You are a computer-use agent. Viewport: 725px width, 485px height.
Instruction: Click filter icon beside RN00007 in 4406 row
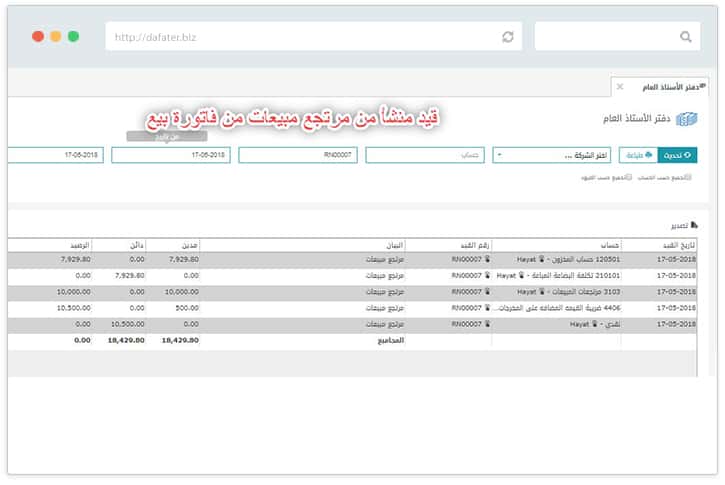487,308
